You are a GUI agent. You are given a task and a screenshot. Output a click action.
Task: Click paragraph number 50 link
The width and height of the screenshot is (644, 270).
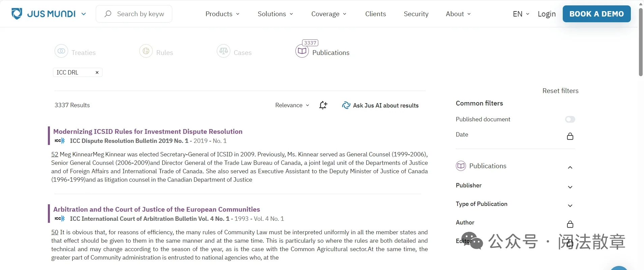pyautogui.click(x=55, y=232)
